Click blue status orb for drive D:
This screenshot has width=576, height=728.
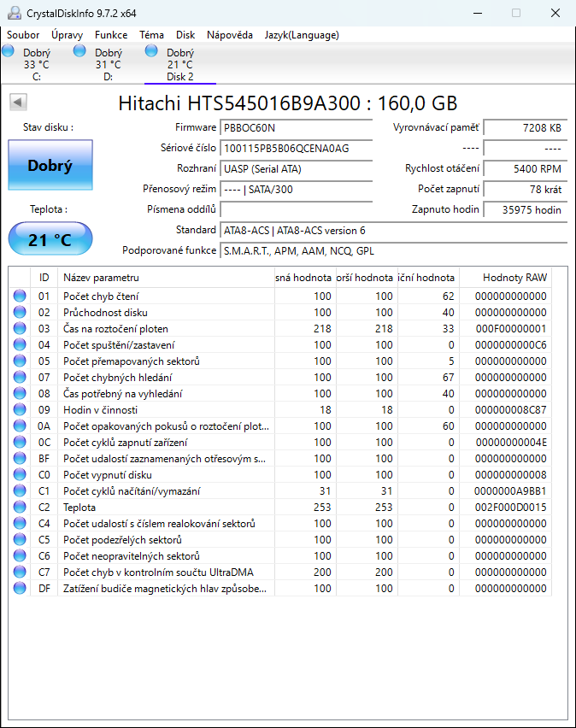point(79,50)
